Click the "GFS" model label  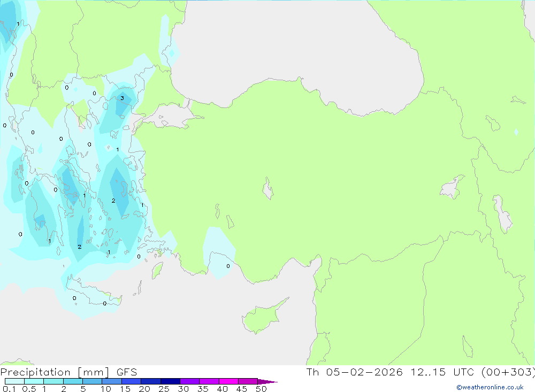pyautogui.click(x=127, y=372)
